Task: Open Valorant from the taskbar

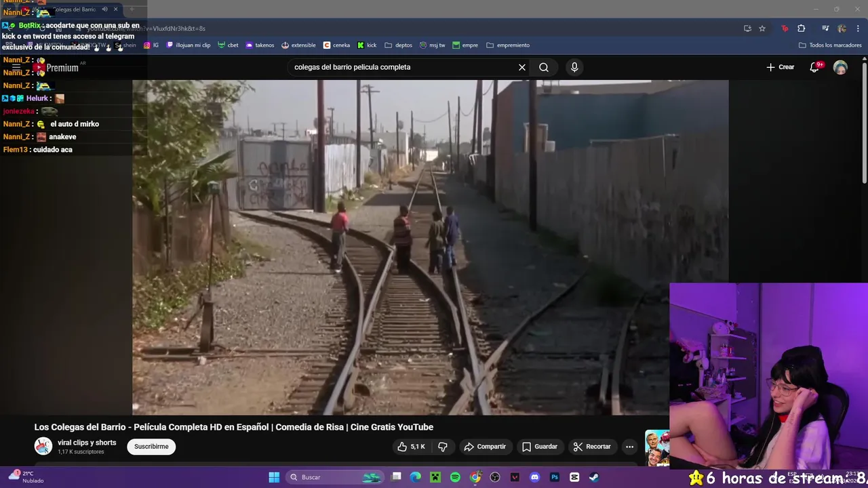Action: [x=515, y=477]
